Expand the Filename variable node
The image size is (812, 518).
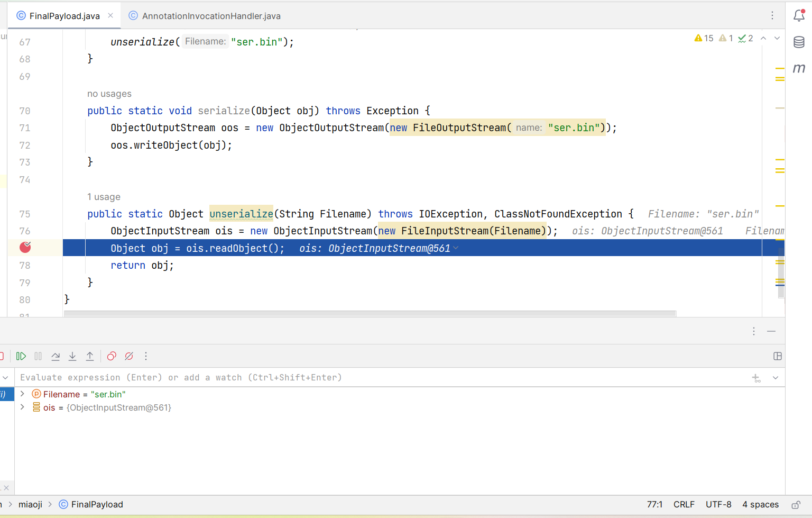pyautogui.click(x=22, y=394)
